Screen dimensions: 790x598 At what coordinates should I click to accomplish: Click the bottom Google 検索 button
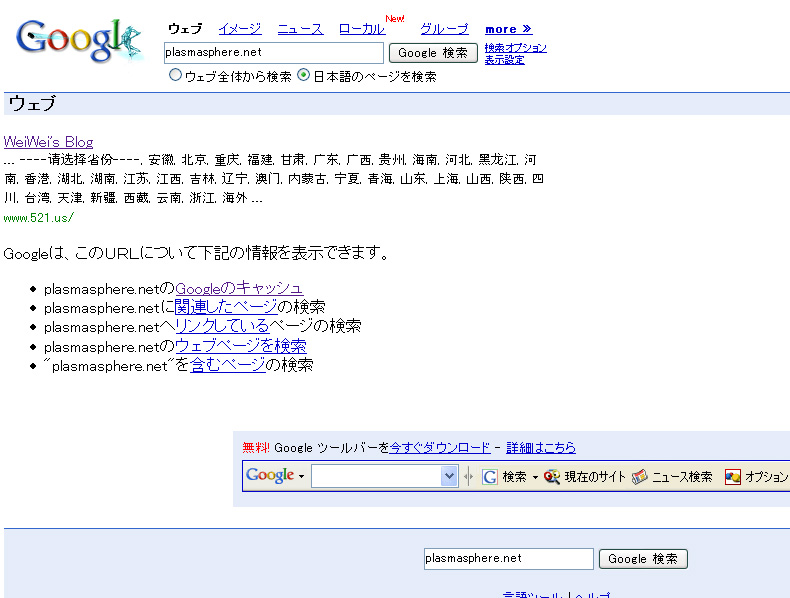tap(643, 559)
